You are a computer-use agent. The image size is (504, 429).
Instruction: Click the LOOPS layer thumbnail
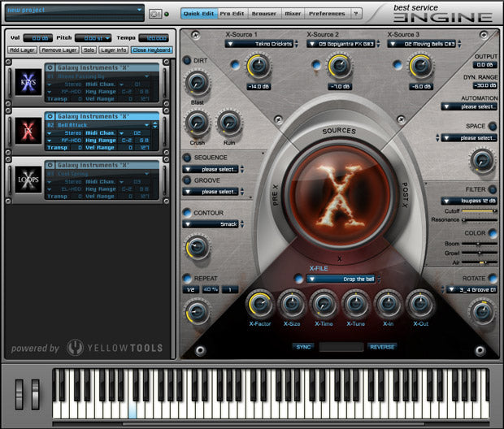pos(28,180)
